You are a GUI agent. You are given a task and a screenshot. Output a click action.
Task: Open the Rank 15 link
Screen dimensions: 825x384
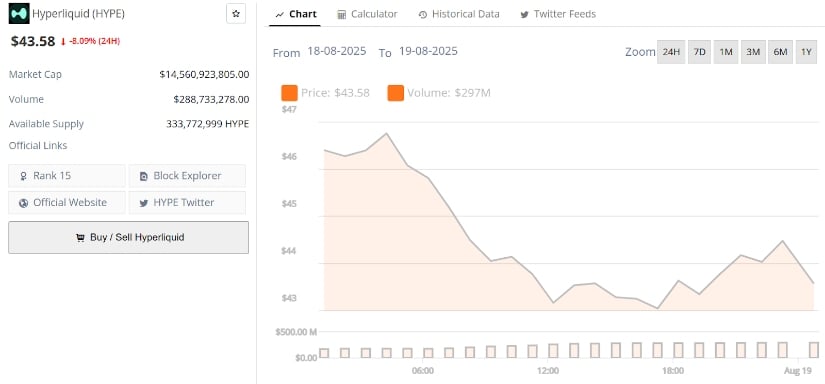pos(67,176)
